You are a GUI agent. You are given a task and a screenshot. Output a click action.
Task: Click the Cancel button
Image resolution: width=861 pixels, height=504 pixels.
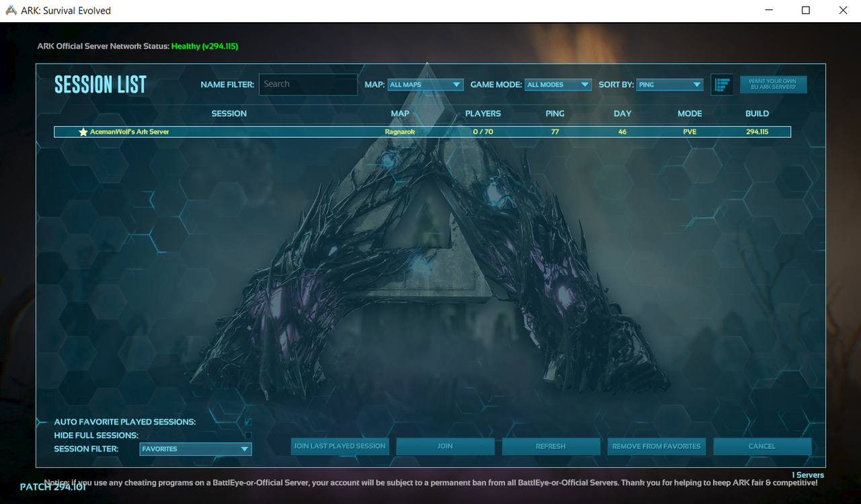(x=762, y=446)
